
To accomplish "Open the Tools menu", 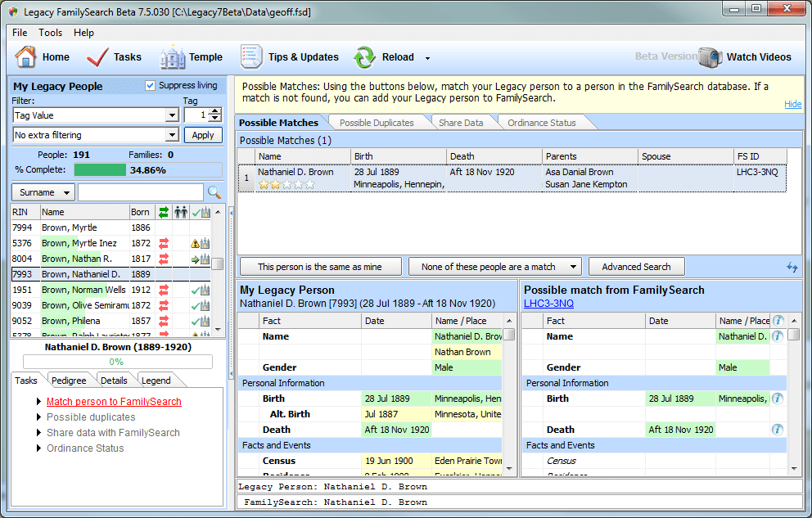I will tap(50, 33).
